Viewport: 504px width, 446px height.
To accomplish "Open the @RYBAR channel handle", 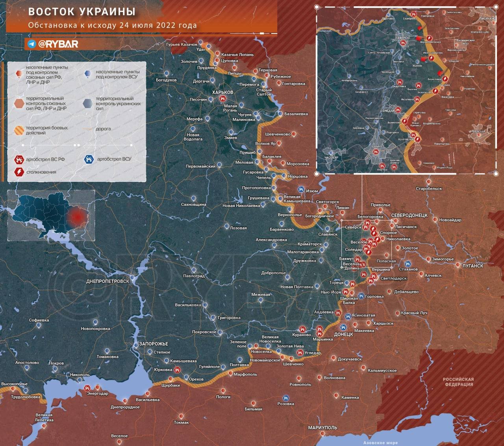I will 58,44.
